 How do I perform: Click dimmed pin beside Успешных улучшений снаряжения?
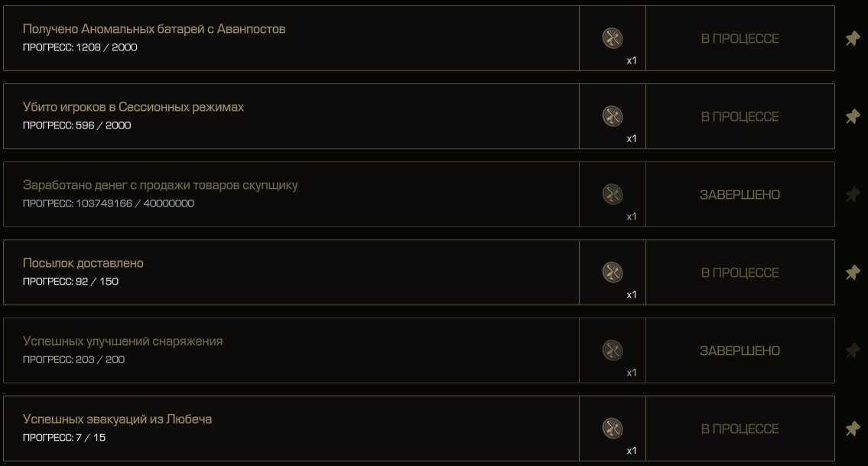click(x=853, y=350)
